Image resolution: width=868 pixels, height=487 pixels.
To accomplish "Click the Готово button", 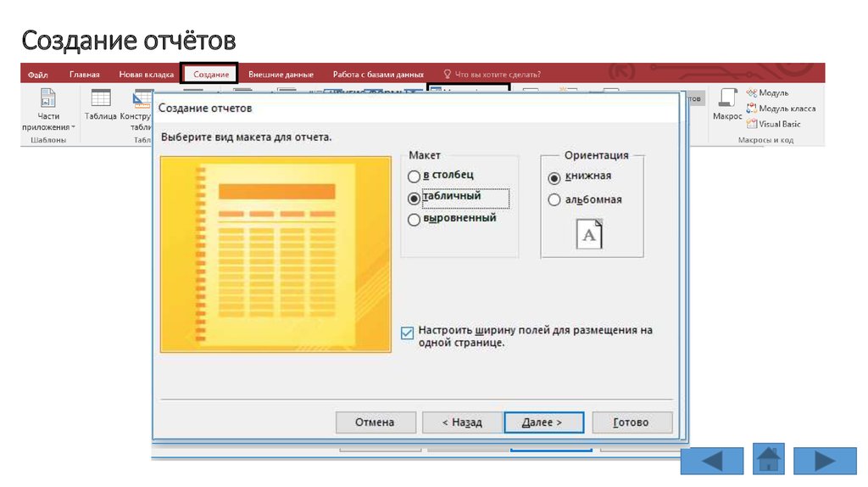I will [x=632, y=423].
